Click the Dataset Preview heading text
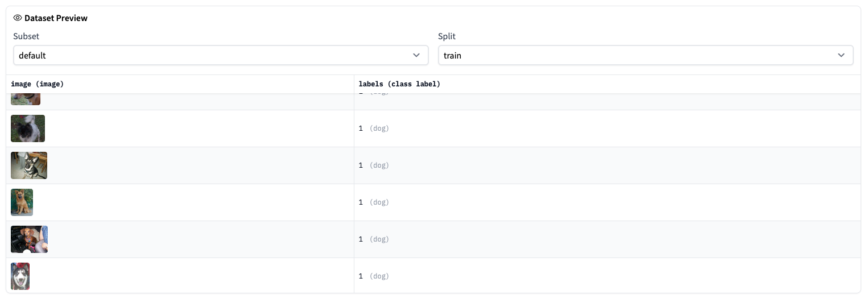The width and height of the screenshot is (868, 299). [x=56, y=18]
